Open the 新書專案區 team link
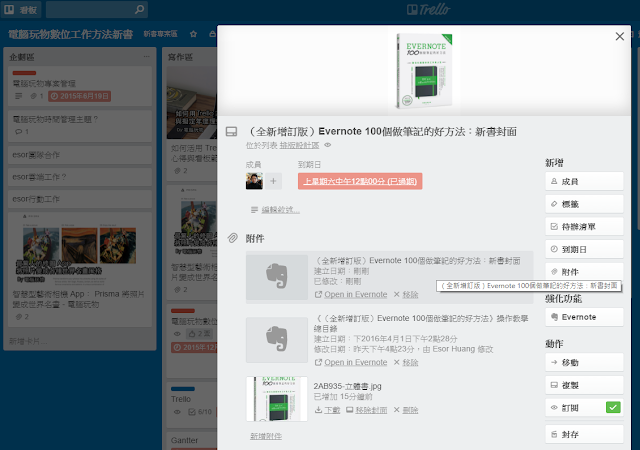640x450 pixels. (x=160, y=34)
